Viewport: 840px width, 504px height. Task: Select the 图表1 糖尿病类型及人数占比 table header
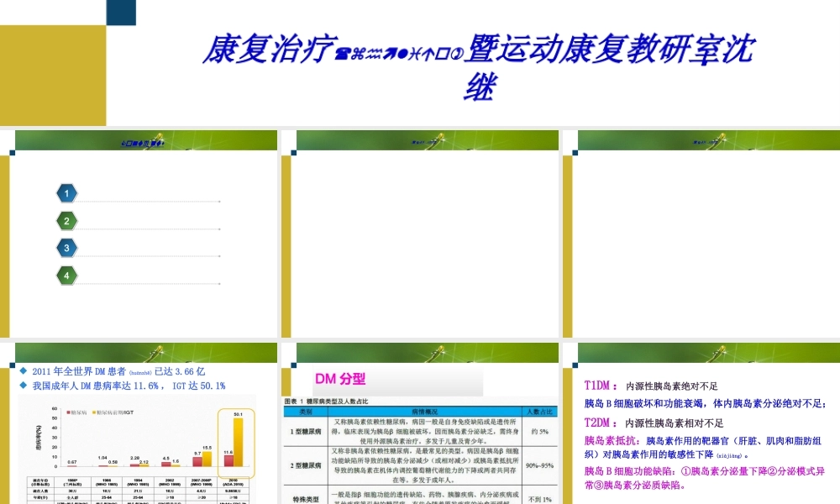click(x=326, y=401)
